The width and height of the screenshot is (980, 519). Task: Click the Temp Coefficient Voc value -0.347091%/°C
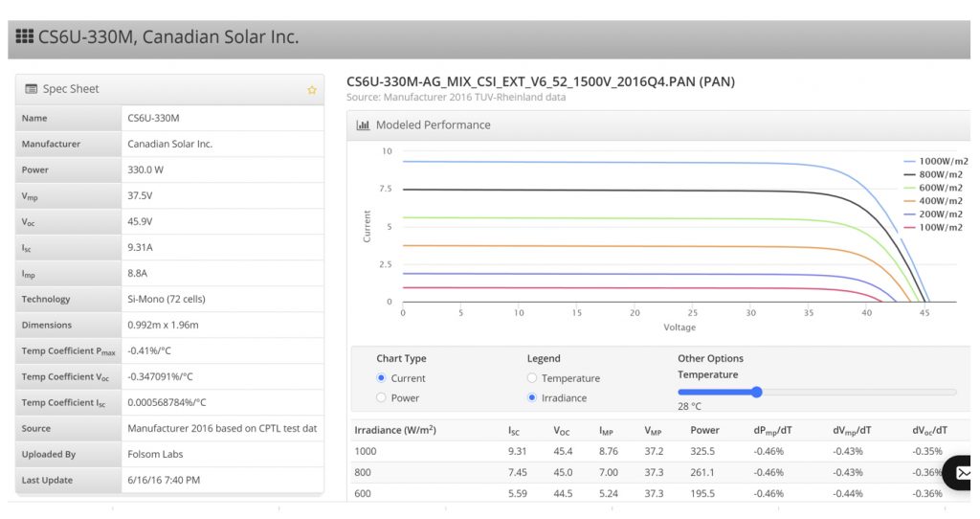pos(160,376)
